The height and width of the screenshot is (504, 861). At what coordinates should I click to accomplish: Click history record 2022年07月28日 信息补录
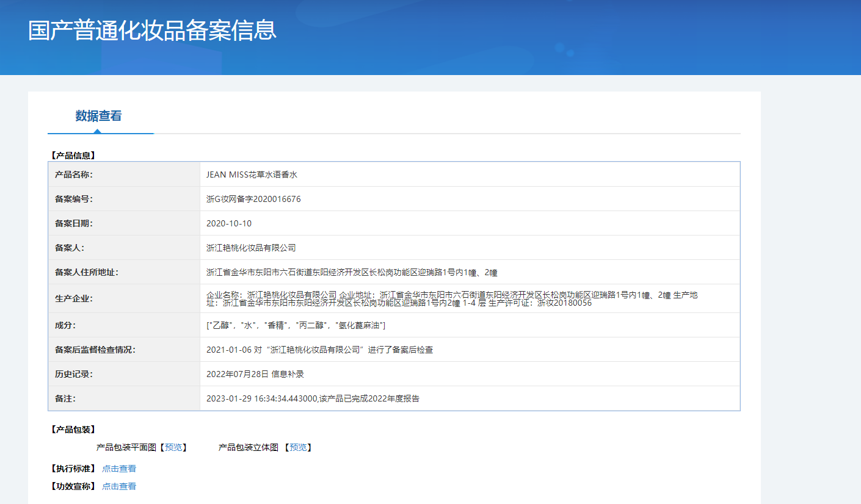click(x=255, y=374)
